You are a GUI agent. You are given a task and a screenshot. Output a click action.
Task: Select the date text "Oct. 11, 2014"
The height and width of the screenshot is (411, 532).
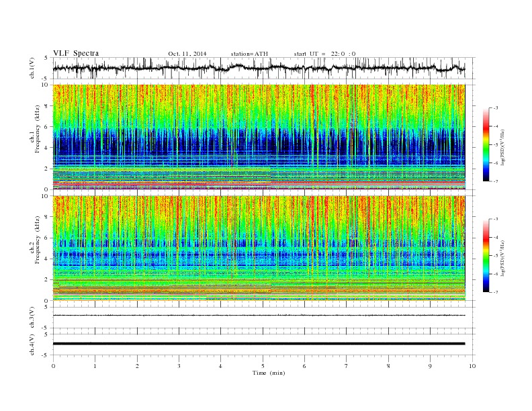pyautogui.click(x=187, y=54)
